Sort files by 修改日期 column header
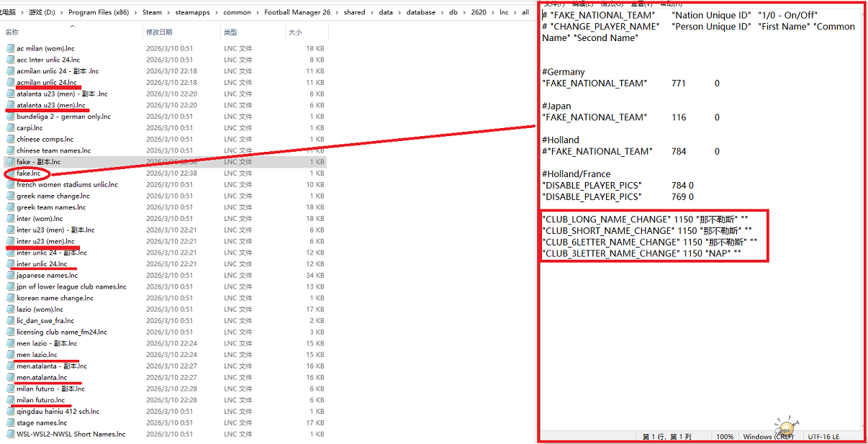 tap(160, 32)
